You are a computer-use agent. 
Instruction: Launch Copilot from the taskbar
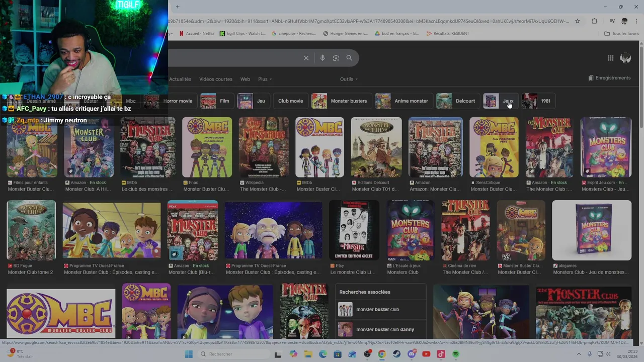[x=293, y=354]
